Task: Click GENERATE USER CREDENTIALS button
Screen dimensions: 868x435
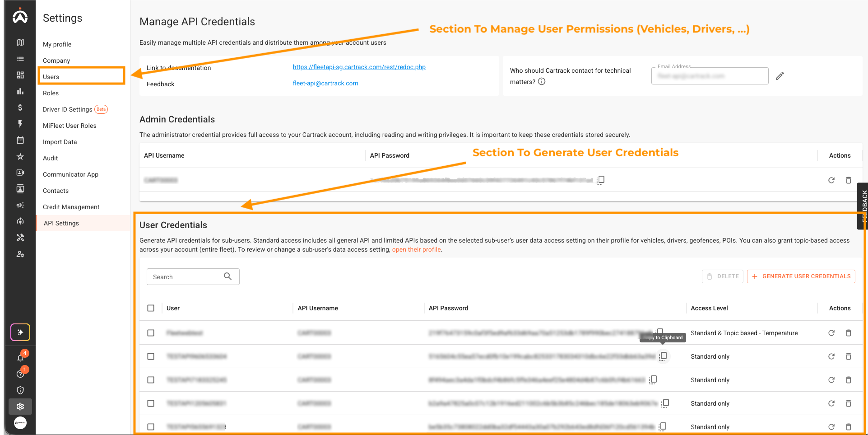Action: 801,276
